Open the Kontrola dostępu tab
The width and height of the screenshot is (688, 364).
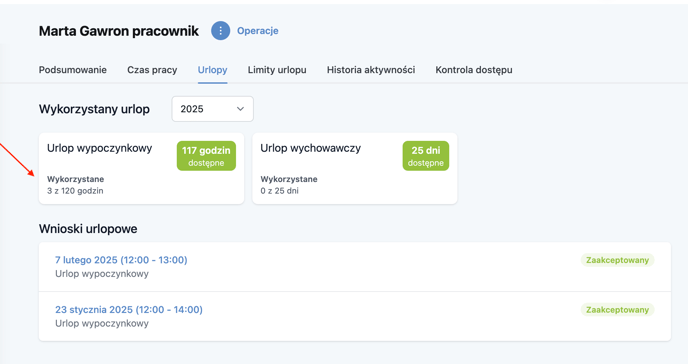474,70
